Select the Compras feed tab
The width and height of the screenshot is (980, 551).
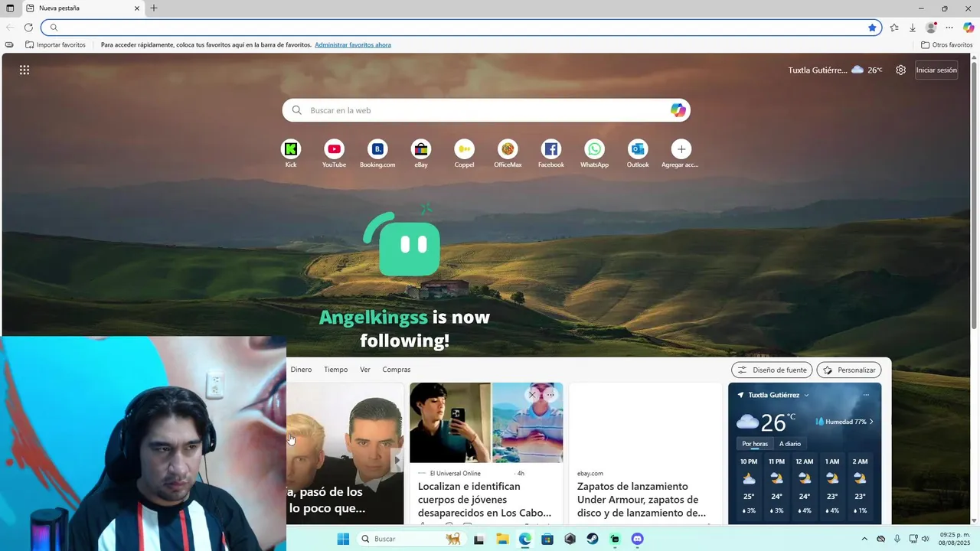tap(397, 370)
